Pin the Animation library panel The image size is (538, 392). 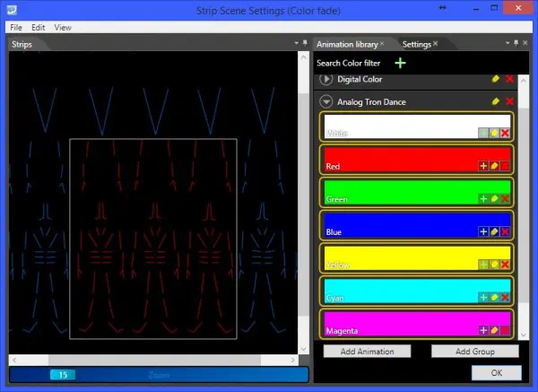coord(516,43)
